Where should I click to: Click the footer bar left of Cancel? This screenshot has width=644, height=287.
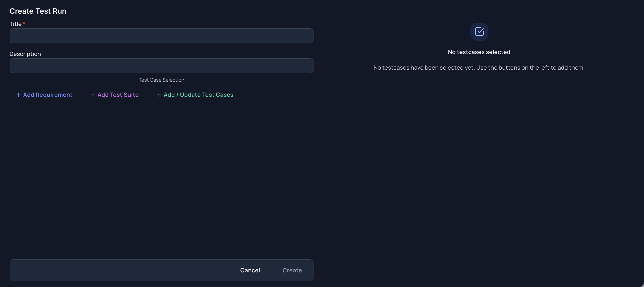tap(123, 270)
